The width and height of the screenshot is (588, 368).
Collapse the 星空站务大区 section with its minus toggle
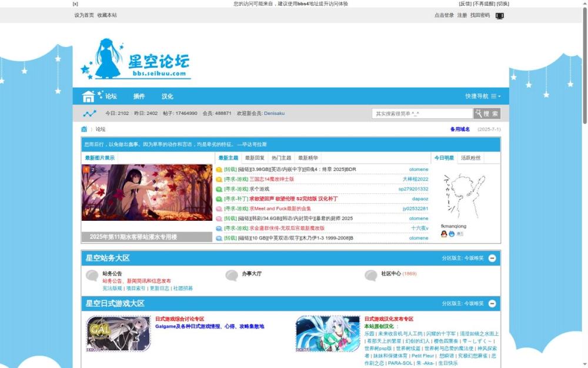(492, 258)
